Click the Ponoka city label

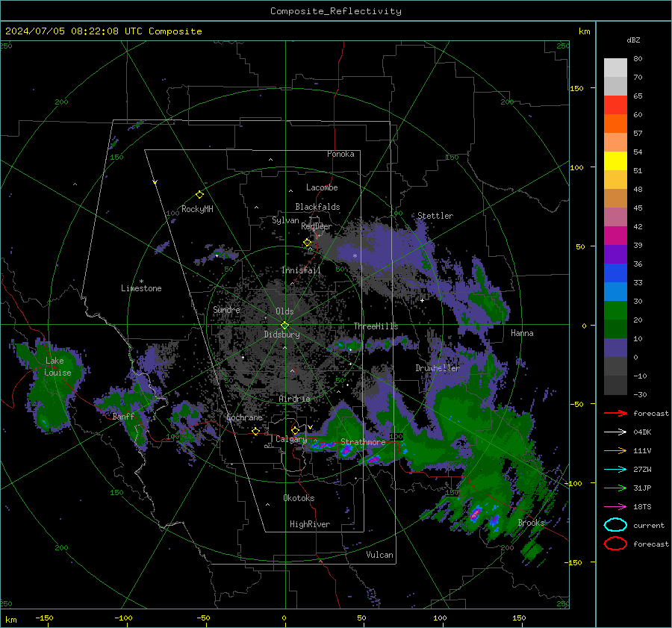point(340,154)
